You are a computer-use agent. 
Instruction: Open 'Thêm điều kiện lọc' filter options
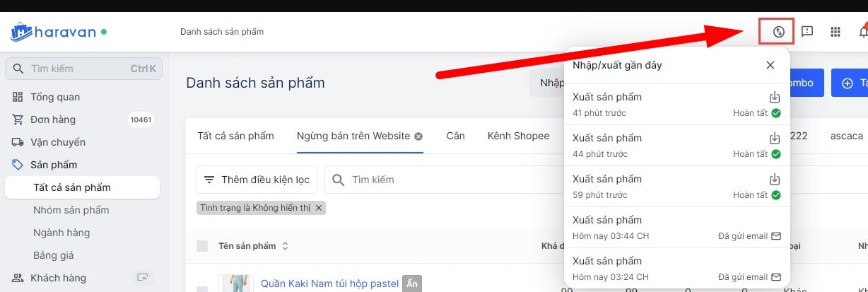(x=257, y=180)
